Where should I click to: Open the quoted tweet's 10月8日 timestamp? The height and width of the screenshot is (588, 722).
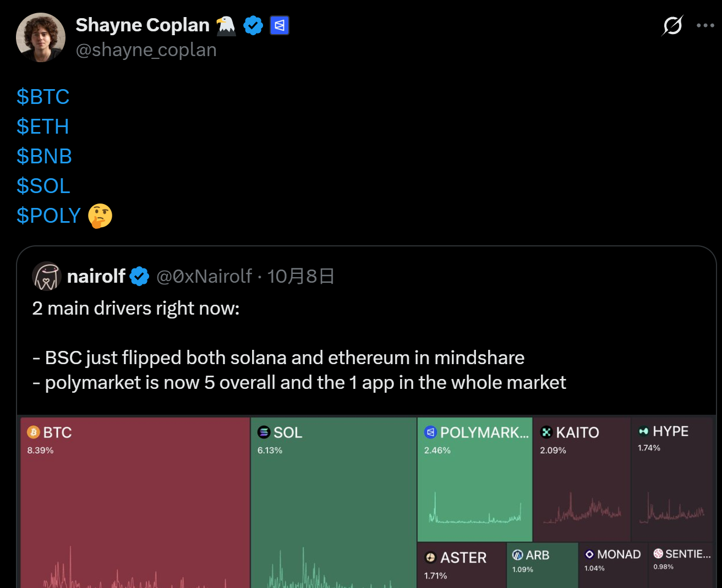coord(300,276)
